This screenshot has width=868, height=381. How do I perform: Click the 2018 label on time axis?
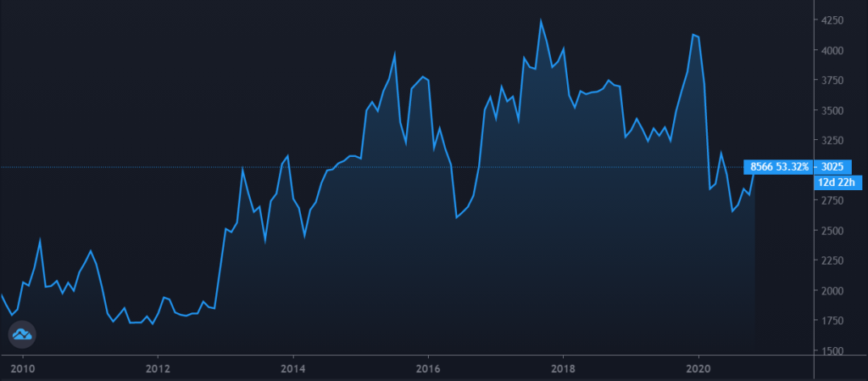click(x=563, y=367)
